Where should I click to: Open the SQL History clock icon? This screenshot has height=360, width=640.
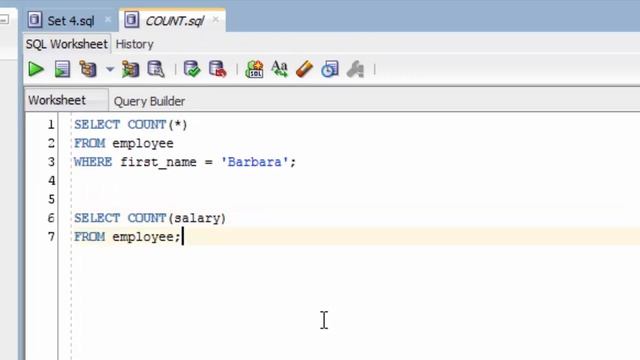(x=330, y=69)
